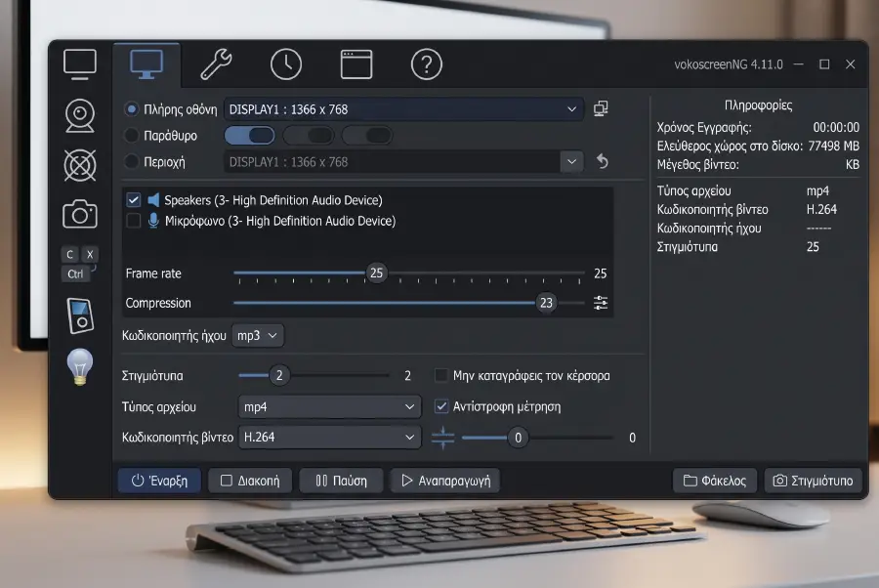Click the countdown slider handle showing 0

pyautogui.click(x=518, y=438)
